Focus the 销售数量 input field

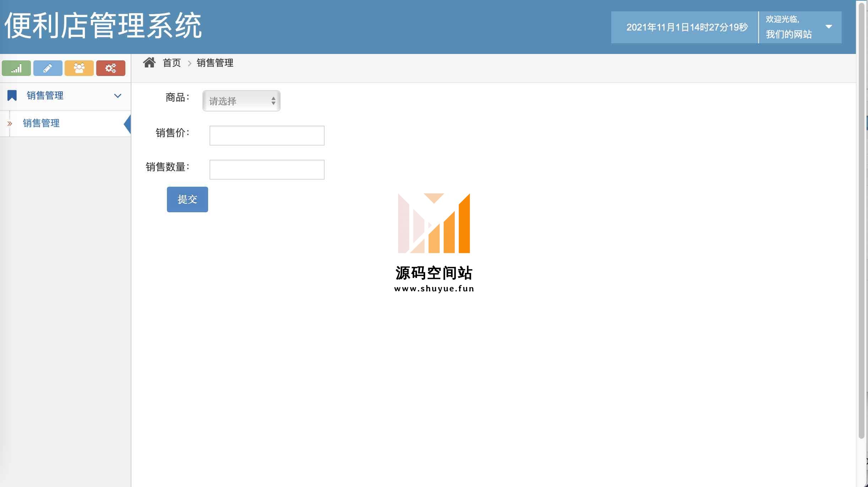pyautogui.click(x=267, y=170)
